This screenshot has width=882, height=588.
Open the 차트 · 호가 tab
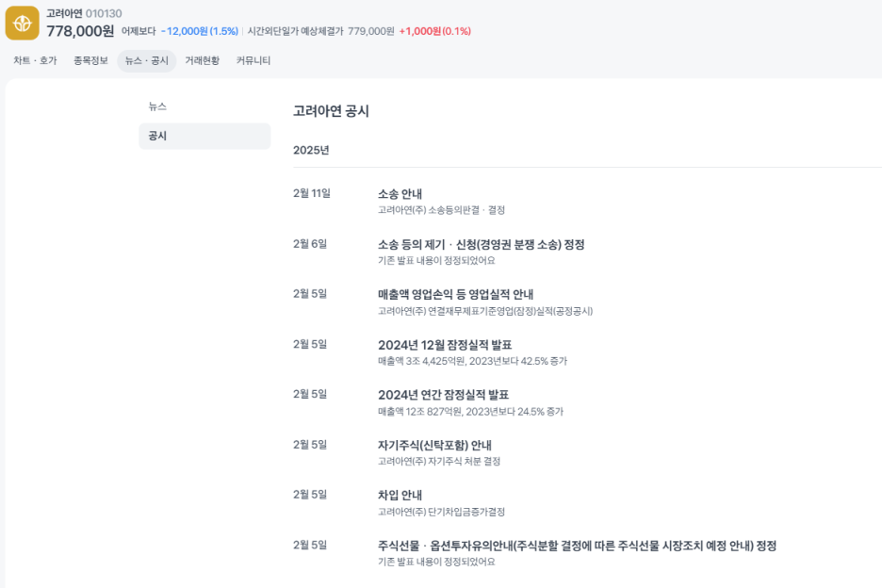pos(35,60)
